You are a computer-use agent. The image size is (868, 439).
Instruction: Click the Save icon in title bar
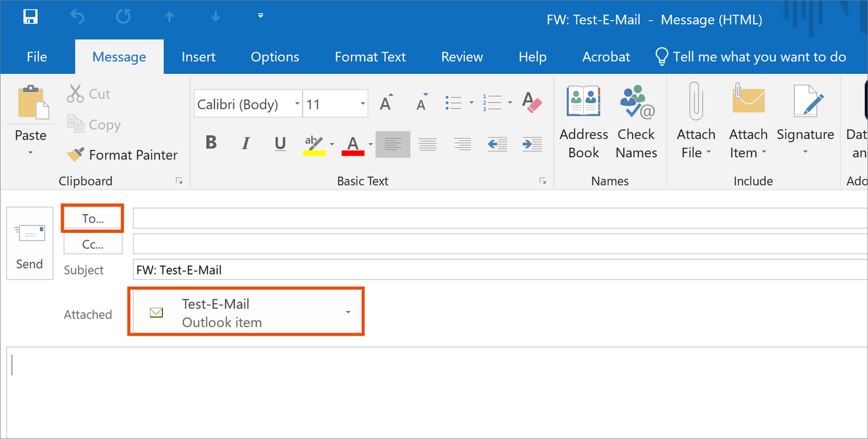[30, 18]
